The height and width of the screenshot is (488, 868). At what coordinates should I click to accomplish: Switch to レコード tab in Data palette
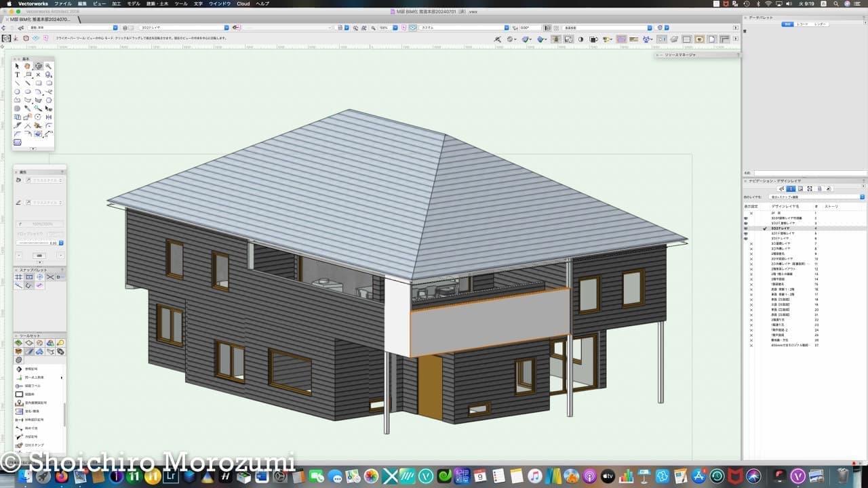[x=802, y=24]
